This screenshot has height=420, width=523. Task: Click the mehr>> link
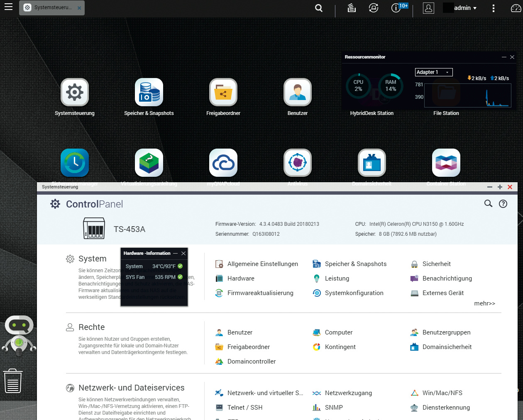(x=484, y=303)
